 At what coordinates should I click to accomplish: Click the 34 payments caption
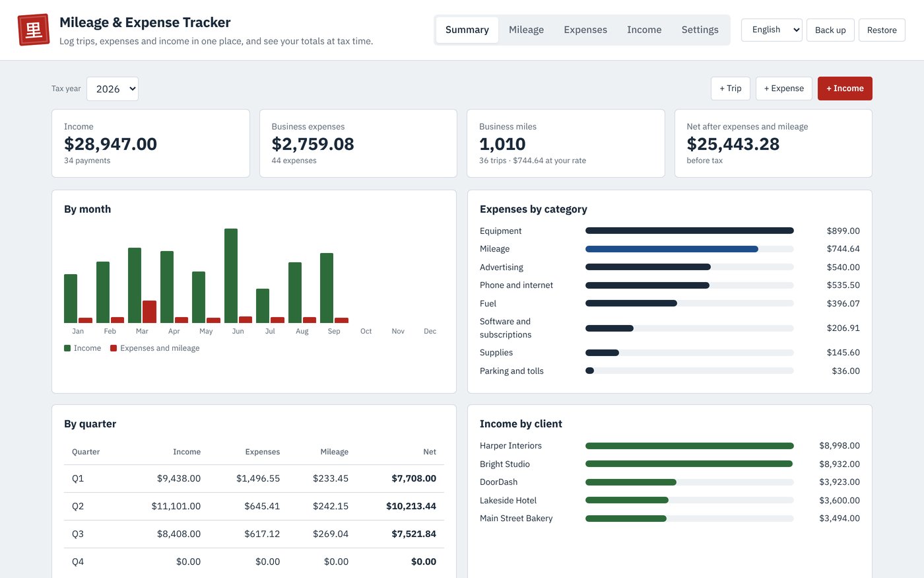[87, 161]
